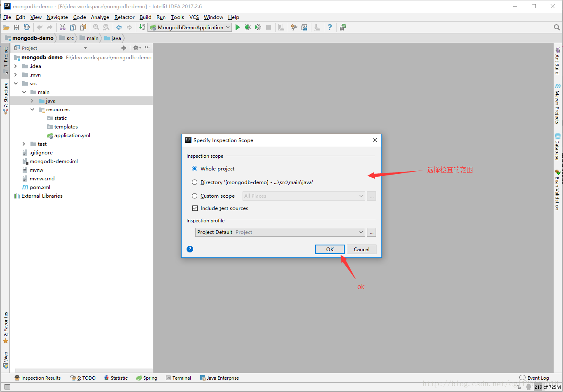Click the Forward navigation arrow

(x=129, y=28)
